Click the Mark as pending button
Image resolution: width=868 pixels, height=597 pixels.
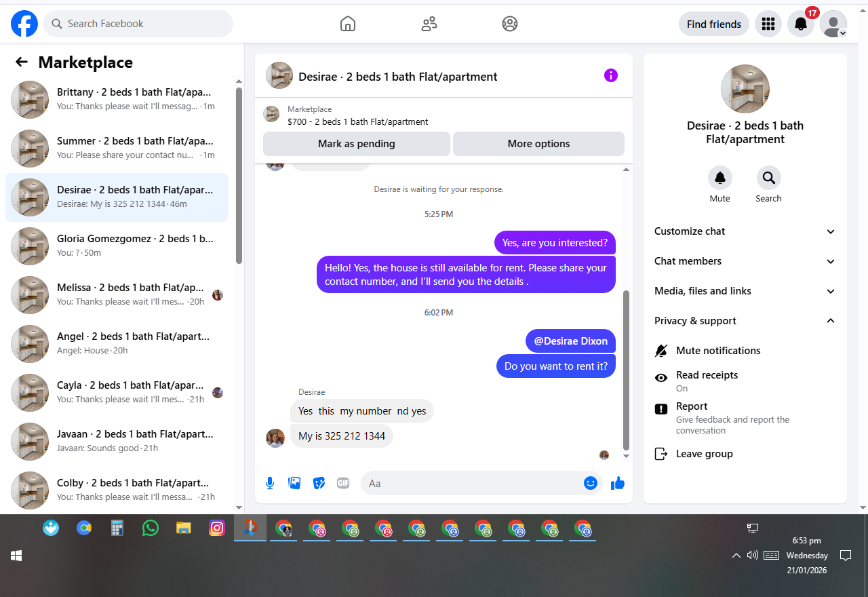tap(357, 144)
